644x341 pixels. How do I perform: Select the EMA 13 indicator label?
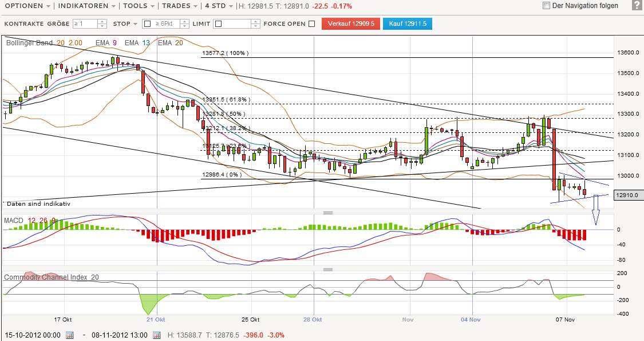(137, 43)
